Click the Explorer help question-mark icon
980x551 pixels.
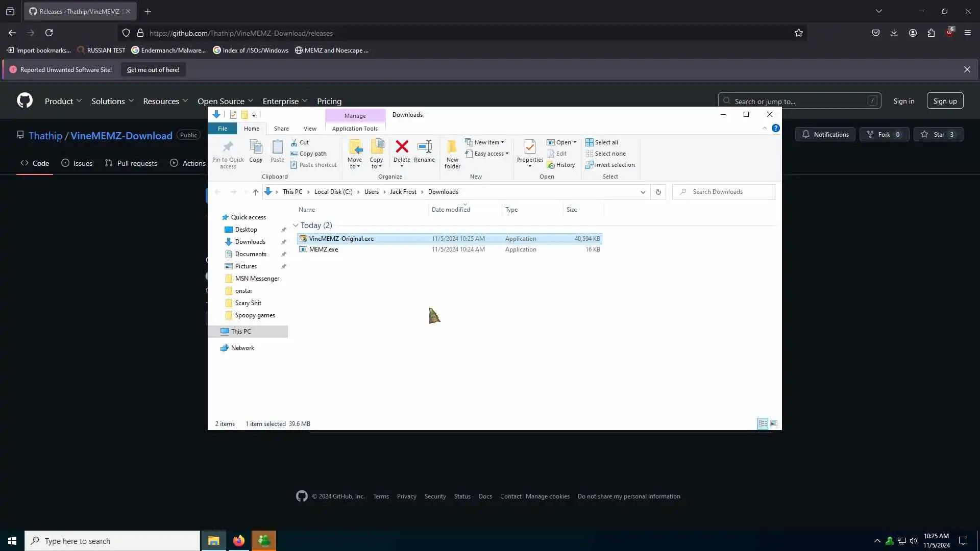(x=775, y=128)
